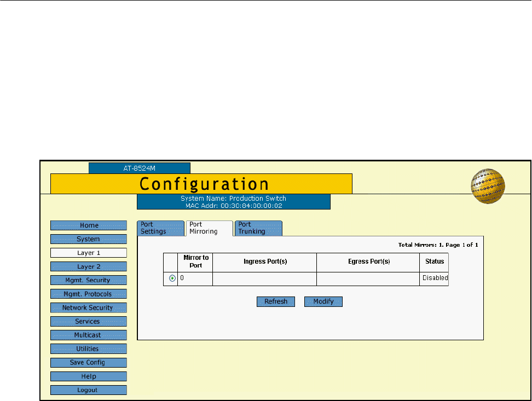
Task: Open the Multicast menu
Action: click(89, 335)
